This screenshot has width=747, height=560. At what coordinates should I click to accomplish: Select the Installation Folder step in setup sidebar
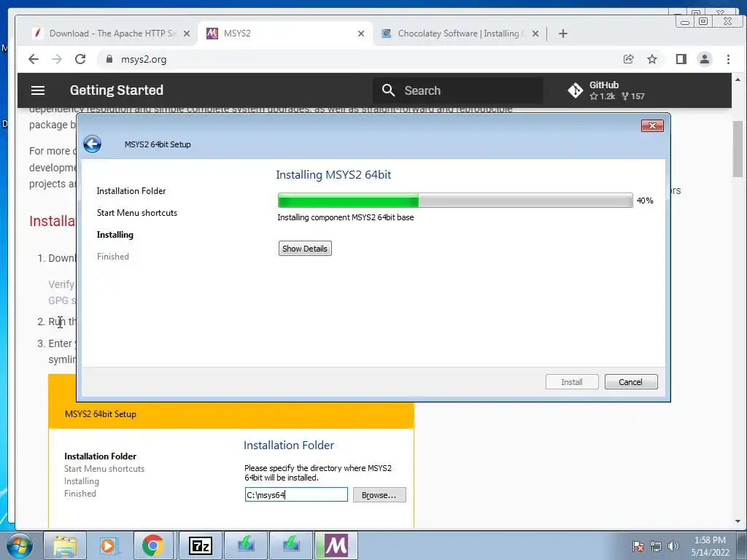coord(131,191)
